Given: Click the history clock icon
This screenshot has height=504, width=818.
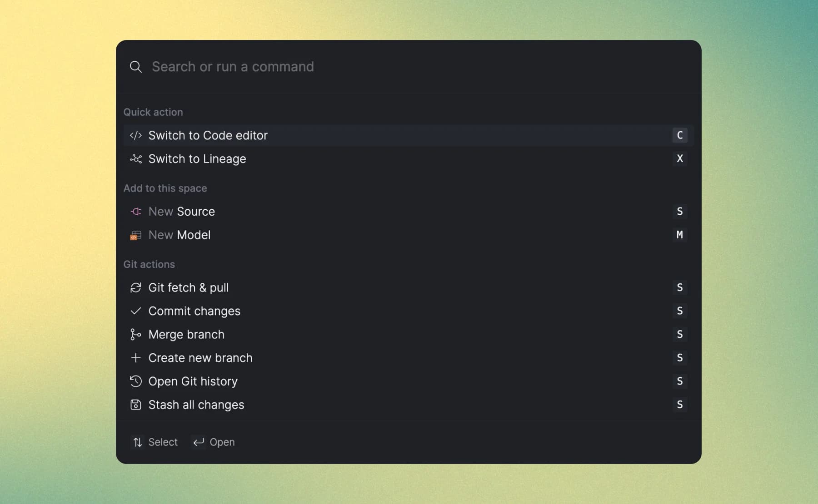Looking at the screenshot, I should 135,381.
